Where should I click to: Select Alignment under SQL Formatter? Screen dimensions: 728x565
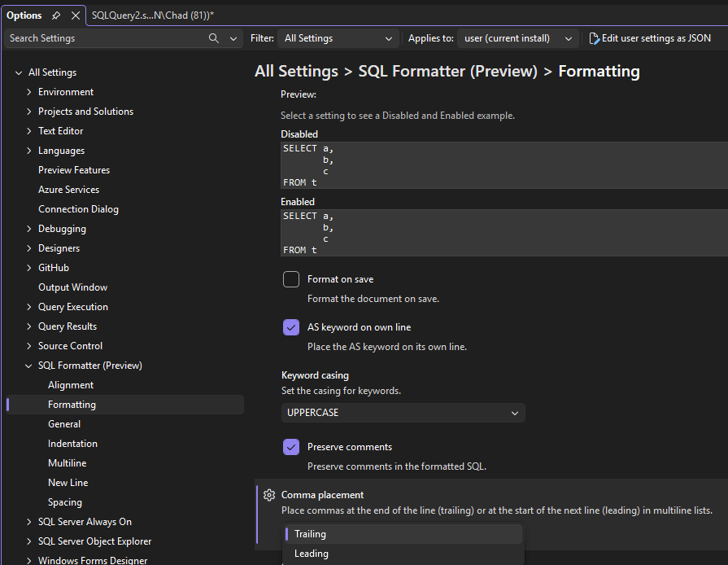[x=71, y=385]
